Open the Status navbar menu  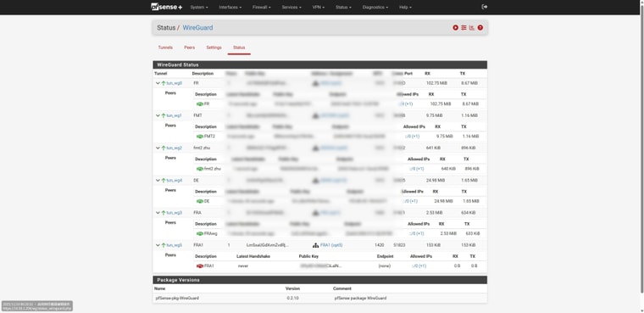coord(343,8)
